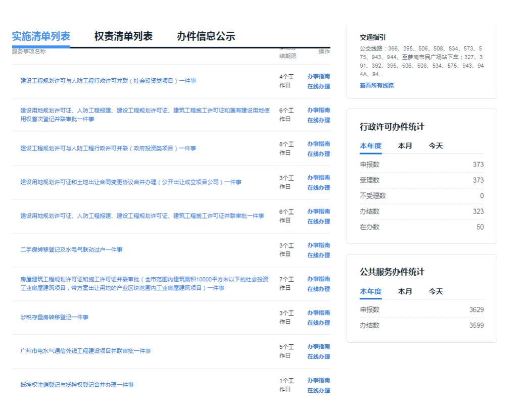Open the 办件信息公示 tab

206,36
